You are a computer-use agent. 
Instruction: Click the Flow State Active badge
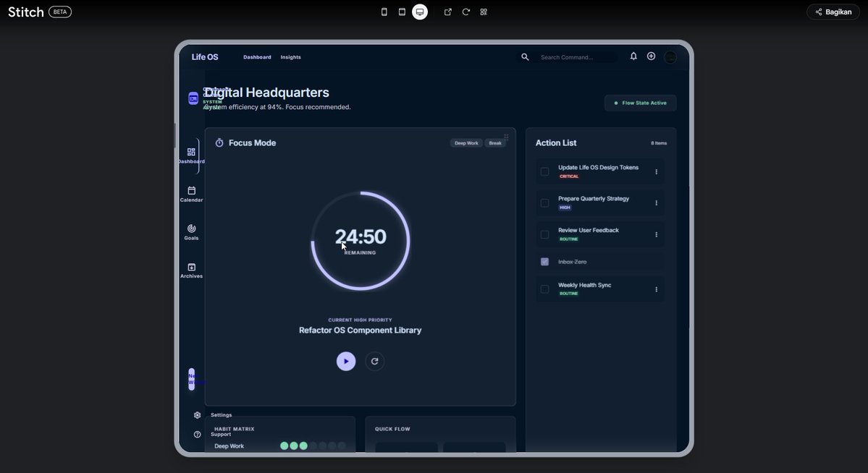tap(641, 103)
